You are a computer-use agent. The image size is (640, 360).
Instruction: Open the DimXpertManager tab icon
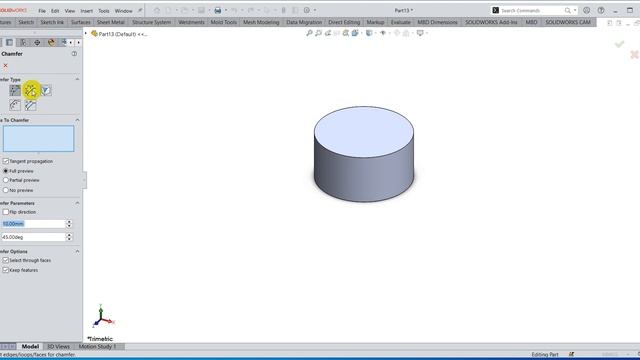click(x=37, y=42)
